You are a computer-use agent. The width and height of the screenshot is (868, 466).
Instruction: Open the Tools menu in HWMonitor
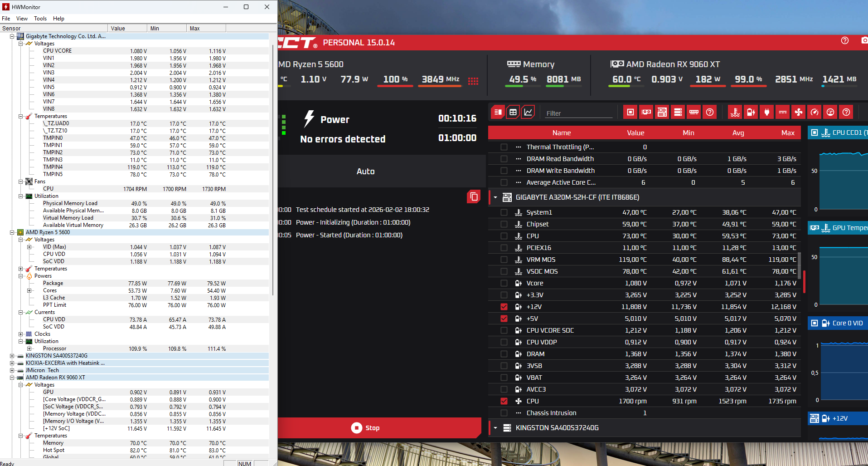pyautogui.click(x=40, y=19)
